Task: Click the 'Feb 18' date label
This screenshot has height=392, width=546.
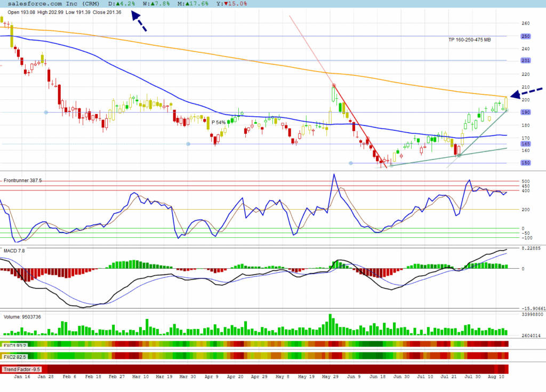Action: [x=93, y=377]
